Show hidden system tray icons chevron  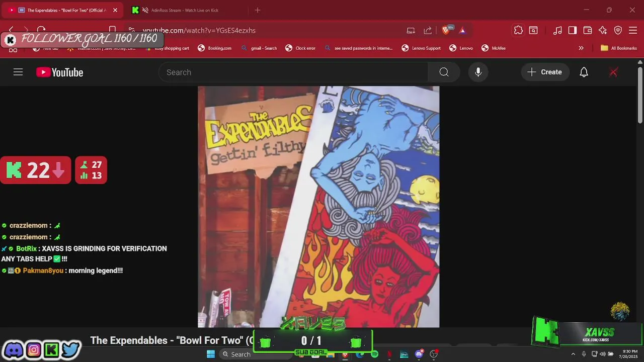tap(573, 354)
